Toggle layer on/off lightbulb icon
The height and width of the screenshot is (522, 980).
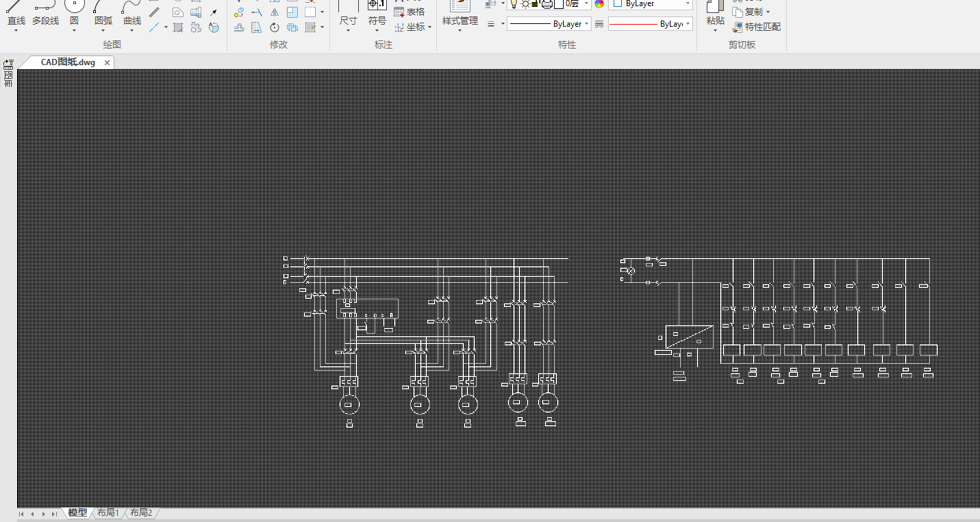pos(514,4)
